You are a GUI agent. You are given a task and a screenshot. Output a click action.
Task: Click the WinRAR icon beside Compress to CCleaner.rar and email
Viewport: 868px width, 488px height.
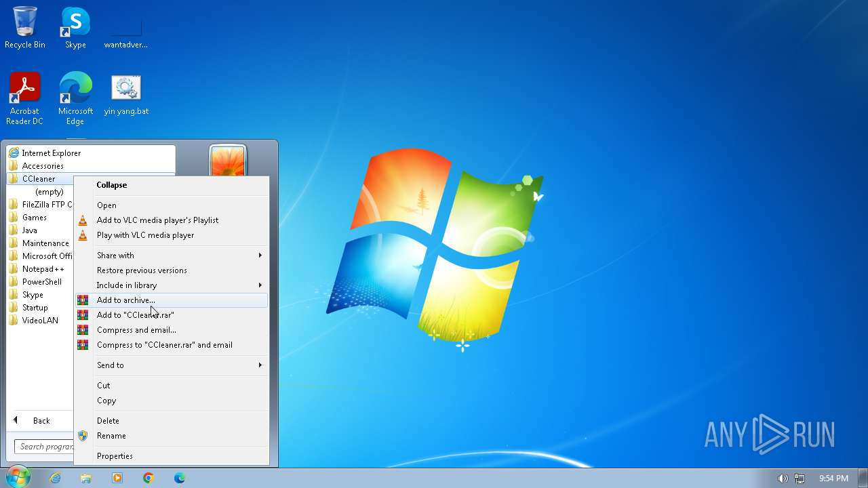coord(83,345)
